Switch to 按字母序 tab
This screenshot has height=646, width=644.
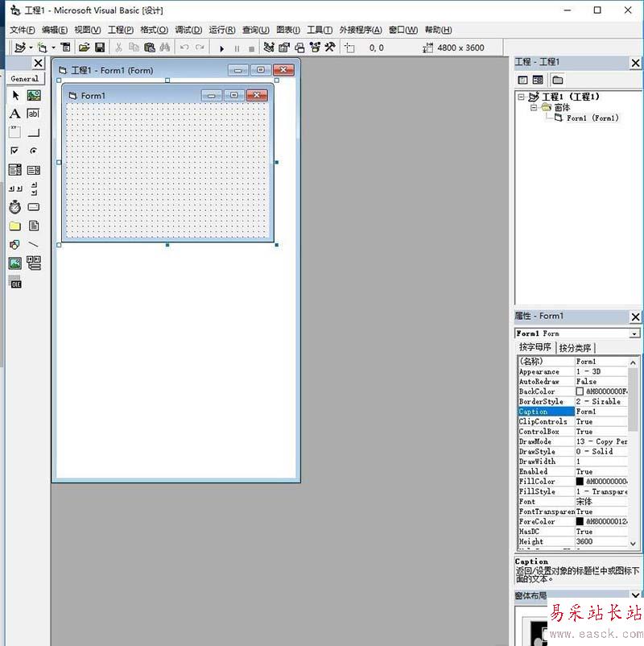[535, 347]
